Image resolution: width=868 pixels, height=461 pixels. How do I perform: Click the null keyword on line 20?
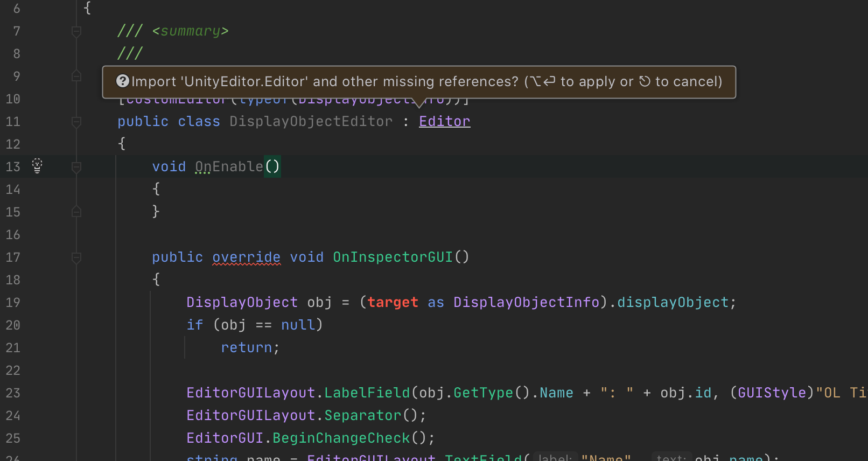pos(298,325)
